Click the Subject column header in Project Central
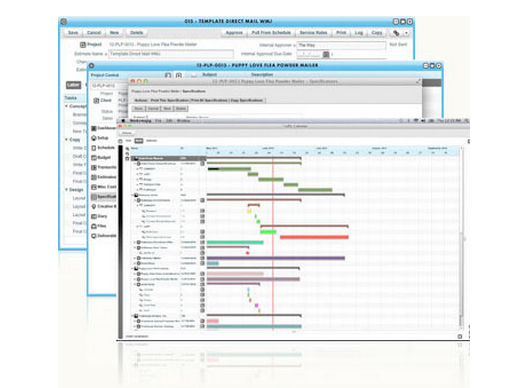Image resolution: width=505 pixels, height=388 pixels. click(x=209, y=75)
